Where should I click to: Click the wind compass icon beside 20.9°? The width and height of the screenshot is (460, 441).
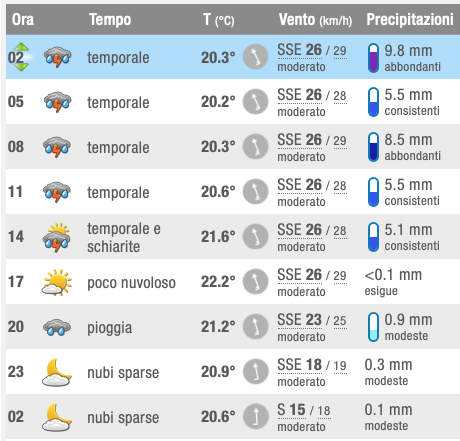[256, 372]
